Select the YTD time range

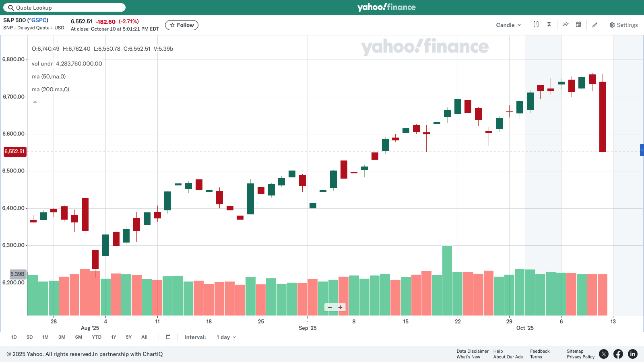(x=97, y=337)
